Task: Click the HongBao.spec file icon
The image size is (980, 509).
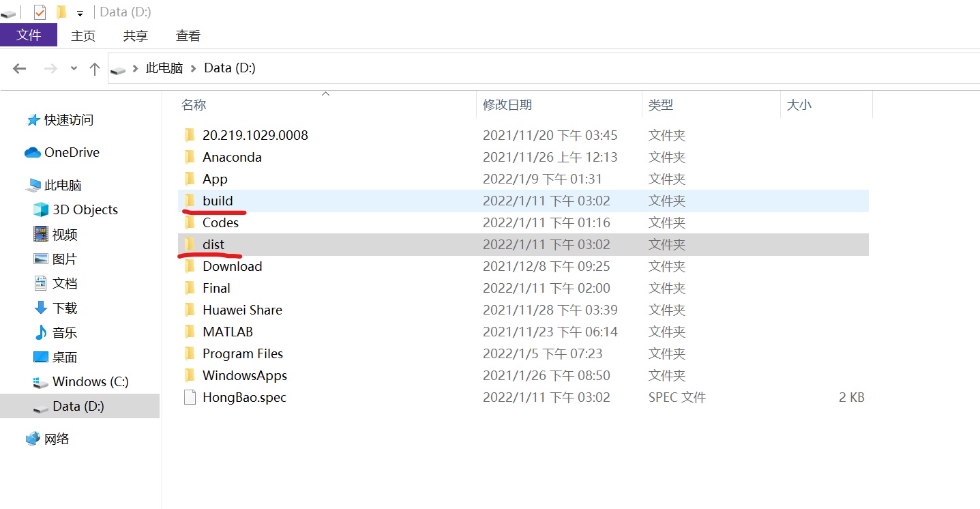Action: coord(190,397)
